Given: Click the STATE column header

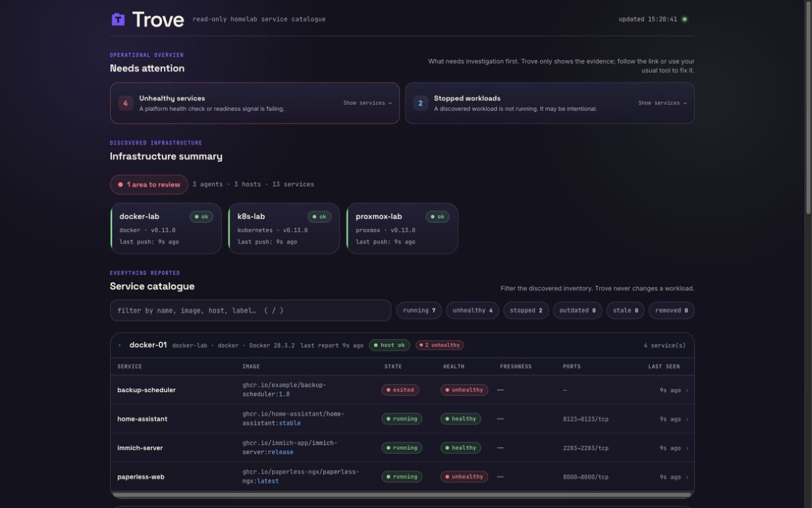Looking at the screenshot, I should pos(393,367).
